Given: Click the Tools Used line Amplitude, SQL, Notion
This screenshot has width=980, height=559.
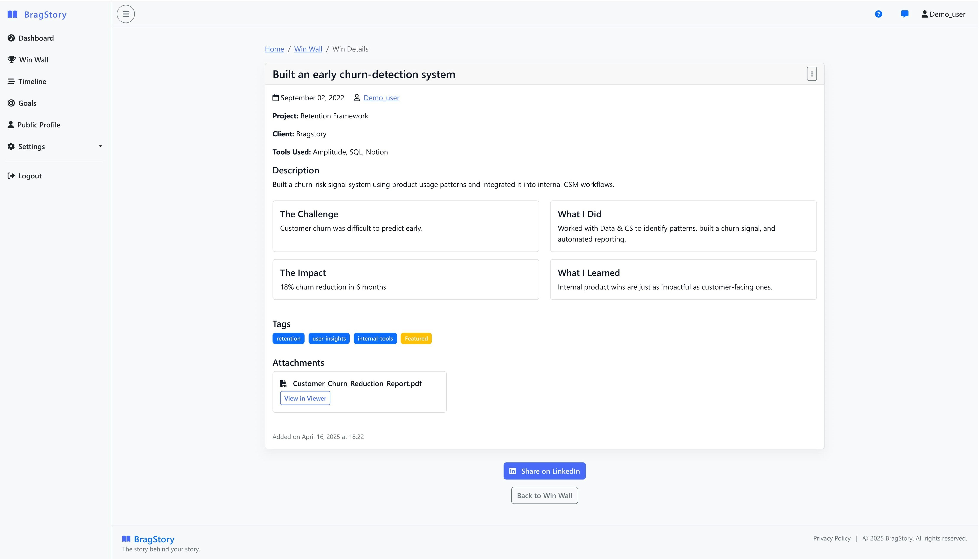Looking at the screenshot, I should pos(330,152).
